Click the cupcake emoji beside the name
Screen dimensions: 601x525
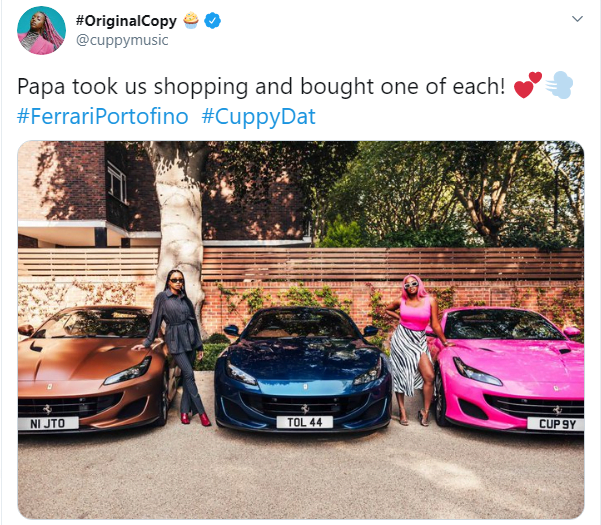click(191, 21)
